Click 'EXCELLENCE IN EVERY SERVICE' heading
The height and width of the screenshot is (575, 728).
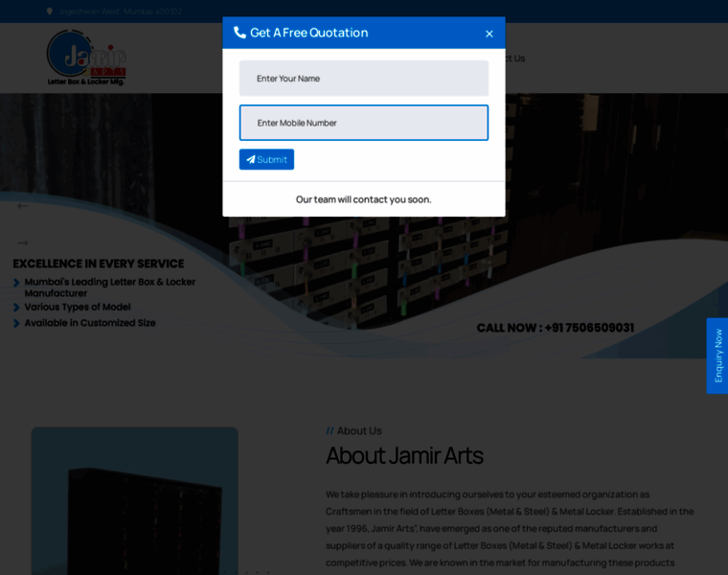(x=99, y=264)
